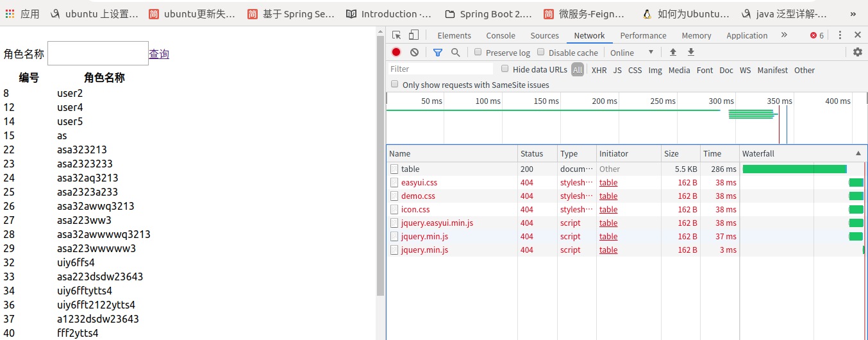Viewport: 868px width, 340px height.
Task: Select the Network tab
Action: pos(590,35)
